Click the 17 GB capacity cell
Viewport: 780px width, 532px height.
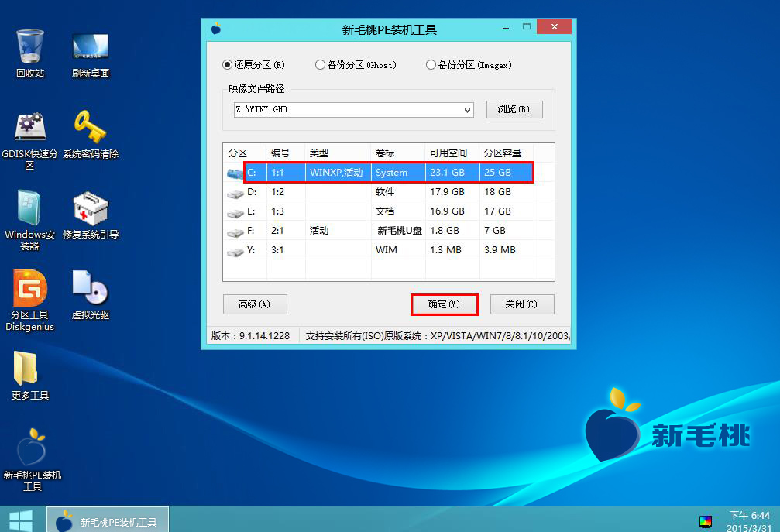click(x=497, y=211)
